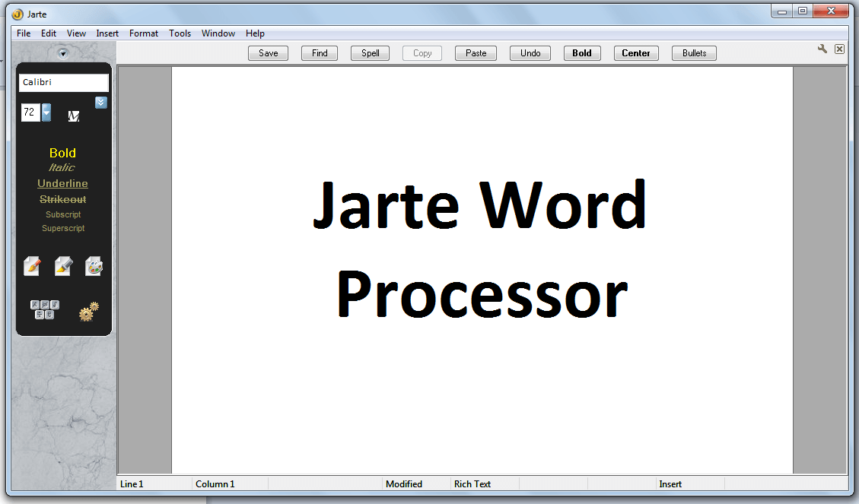Open the font size dropdown arrow
The image size is (859, 504).
46,113
